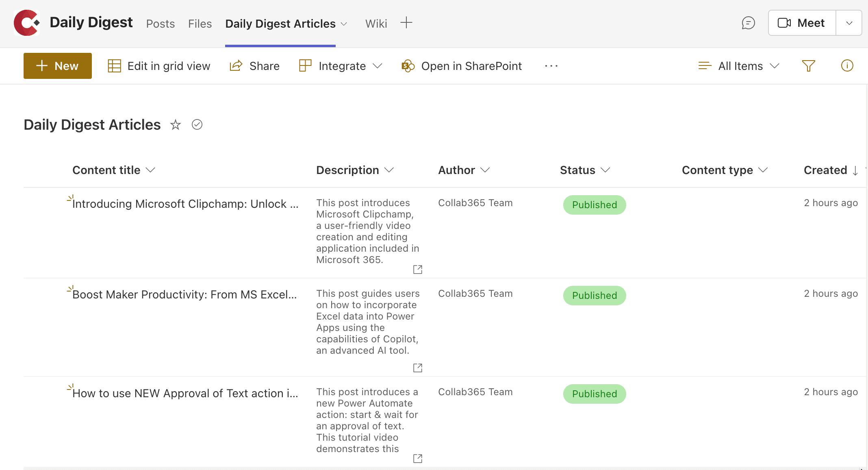868x470 pixels.
Task: Open the list in SharePoint
Action: [462, 65]
